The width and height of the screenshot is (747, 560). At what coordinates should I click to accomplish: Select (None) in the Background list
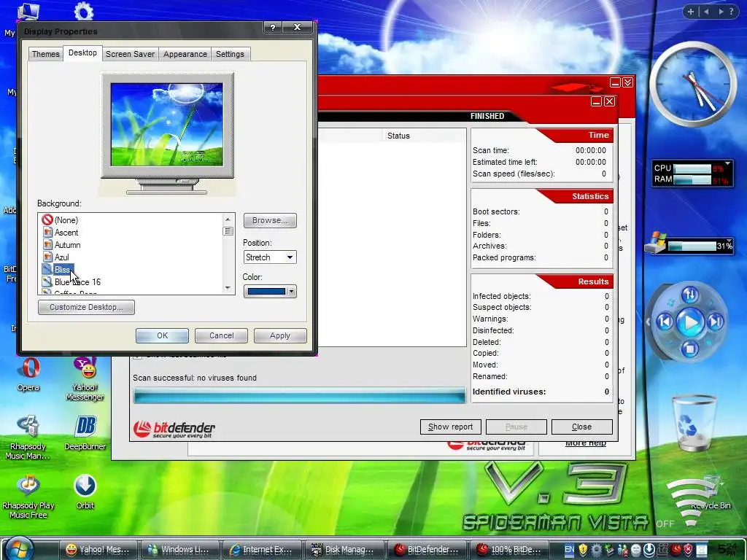pos(60,220)
